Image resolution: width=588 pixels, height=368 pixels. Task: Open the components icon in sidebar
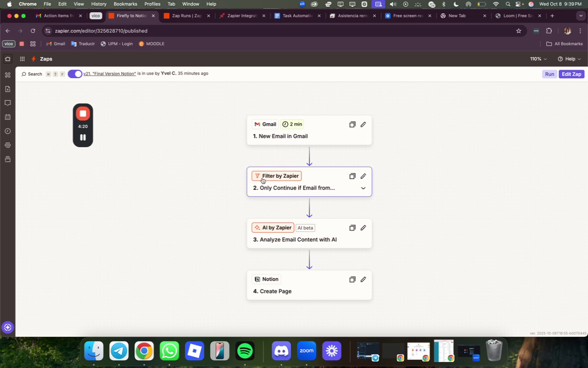(8, 75)
